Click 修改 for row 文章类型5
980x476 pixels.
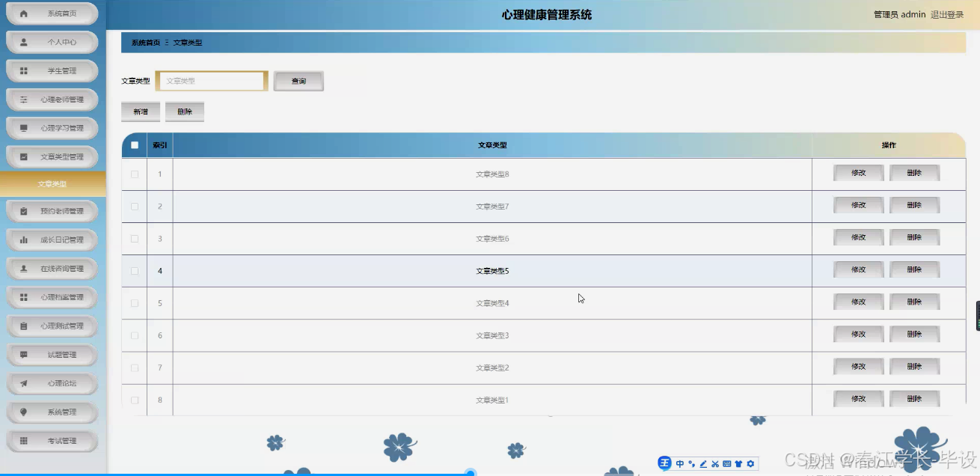(859, 269)
